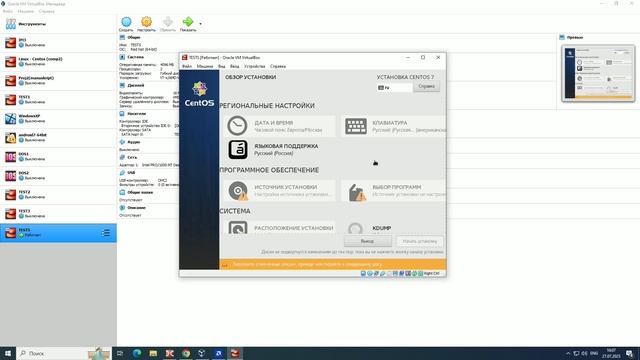Click the Система details section header
The image size is (640, 360).
(x=135, y=57)
